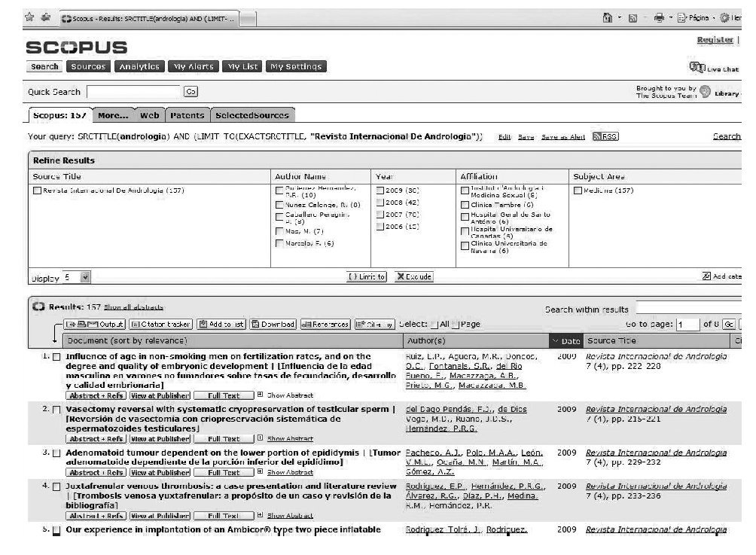Click the Exclude button with X icon
The width and height of the screenshot is (756, 555).
413,276
